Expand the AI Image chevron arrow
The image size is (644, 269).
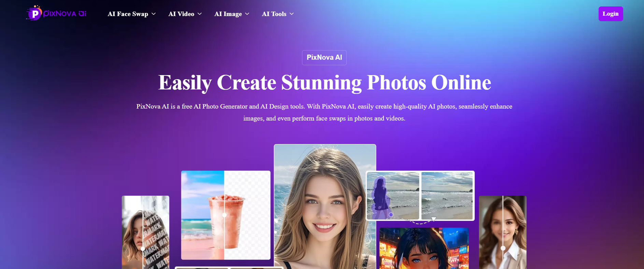point(247,14)
